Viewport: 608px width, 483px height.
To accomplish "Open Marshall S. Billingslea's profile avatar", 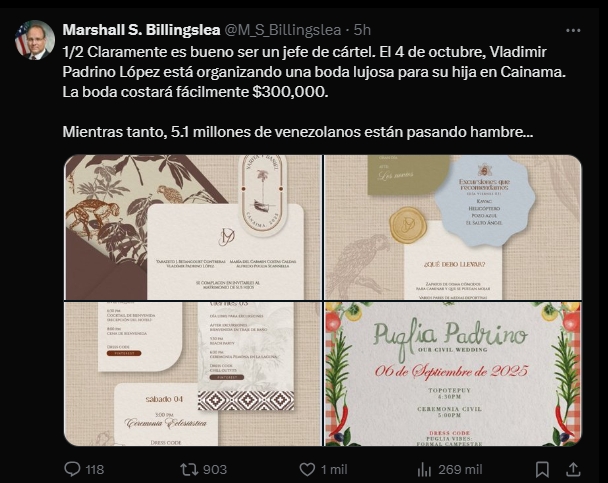I will point(35,40).
